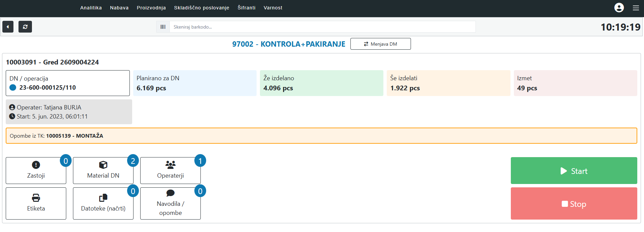Expand the Šifranti menu
The height and width of the screenshot is (232, 644).
(x=247, y=8)
